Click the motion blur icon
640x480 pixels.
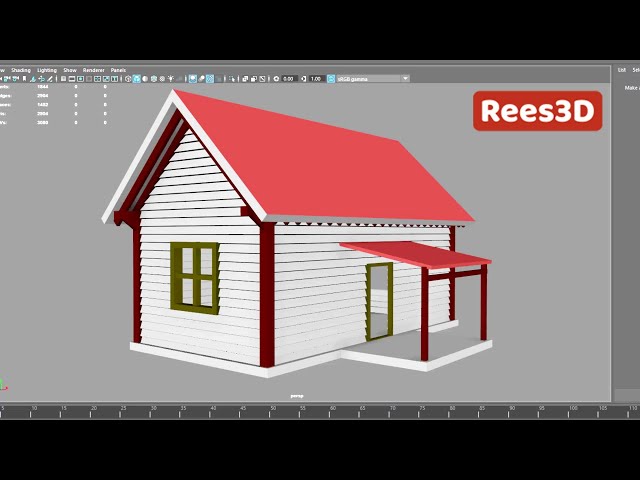[x=201, y=78]
